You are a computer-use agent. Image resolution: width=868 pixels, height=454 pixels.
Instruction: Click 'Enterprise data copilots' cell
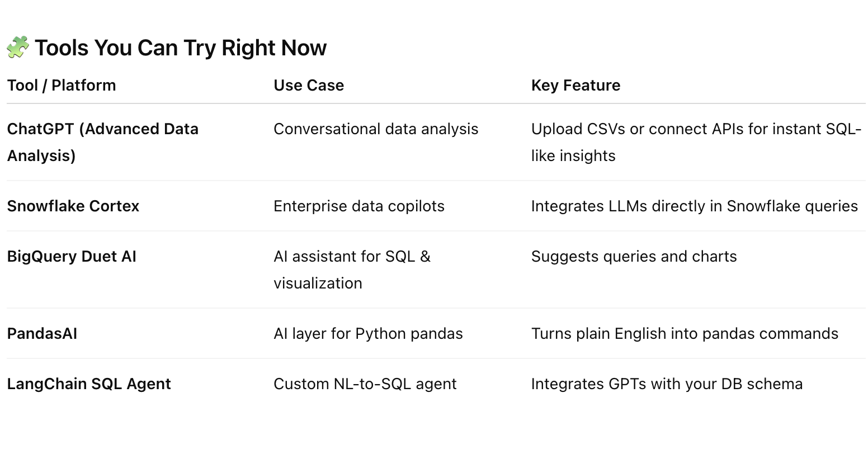(359, 206)
